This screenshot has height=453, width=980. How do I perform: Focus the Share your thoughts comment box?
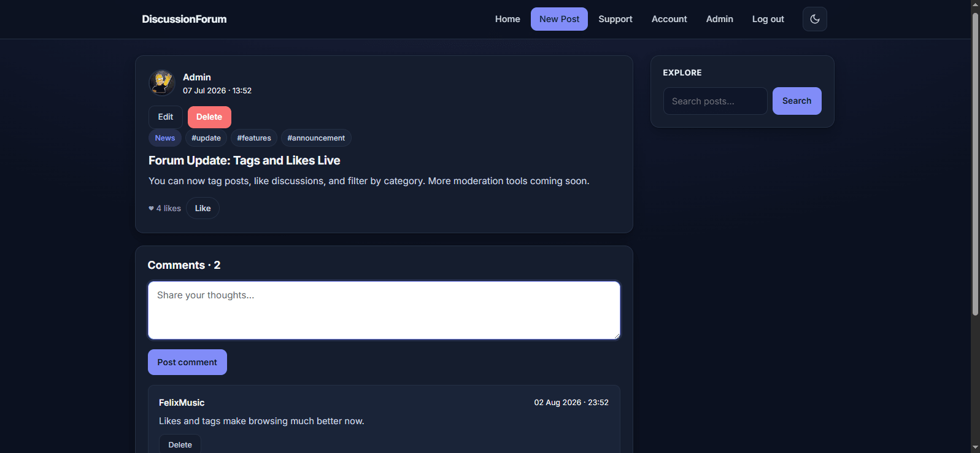(x=384, y=310)
